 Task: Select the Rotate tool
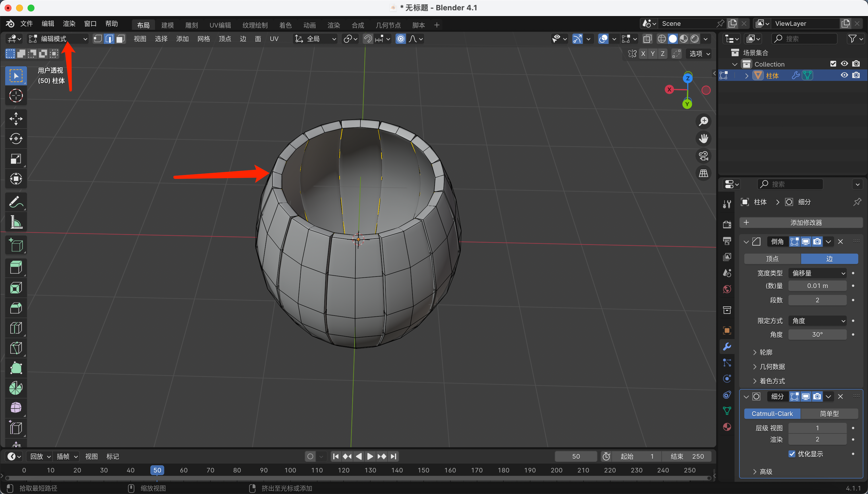pyautogui.click(x=16, y=139)
